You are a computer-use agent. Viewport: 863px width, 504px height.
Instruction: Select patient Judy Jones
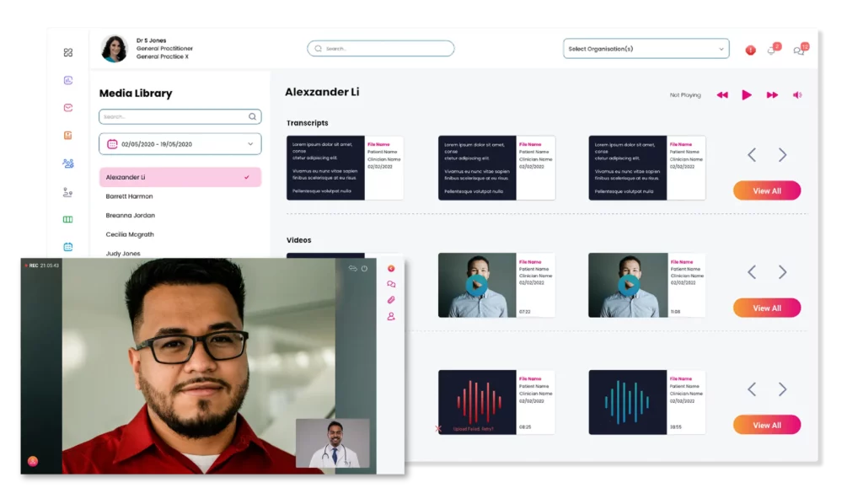(123, 254)
